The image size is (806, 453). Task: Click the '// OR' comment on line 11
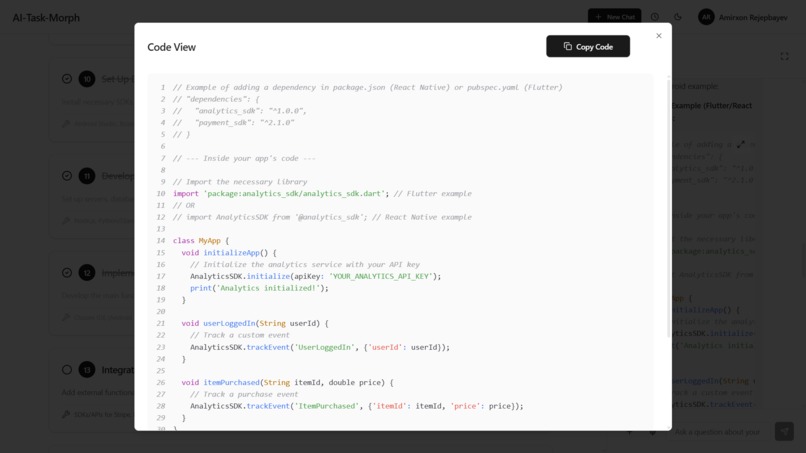click(x=184, y=206)
